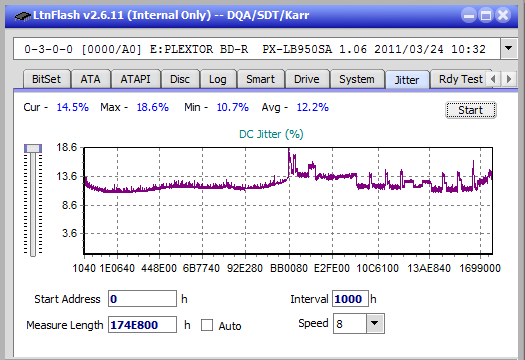Open the Speed dropdown
The width and height of the screenshot is (525, 360).
(375, 323)
